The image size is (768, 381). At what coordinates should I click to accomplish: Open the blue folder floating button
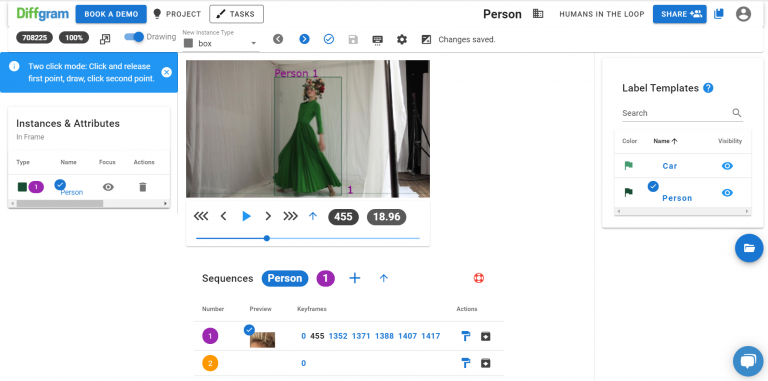(x=749, y=248)
